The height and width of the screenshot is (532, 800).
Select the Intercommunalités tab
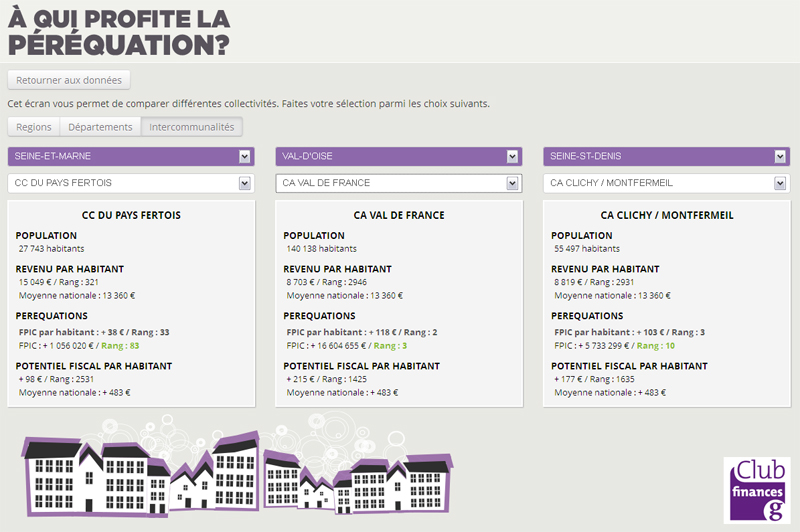(192, 127)
